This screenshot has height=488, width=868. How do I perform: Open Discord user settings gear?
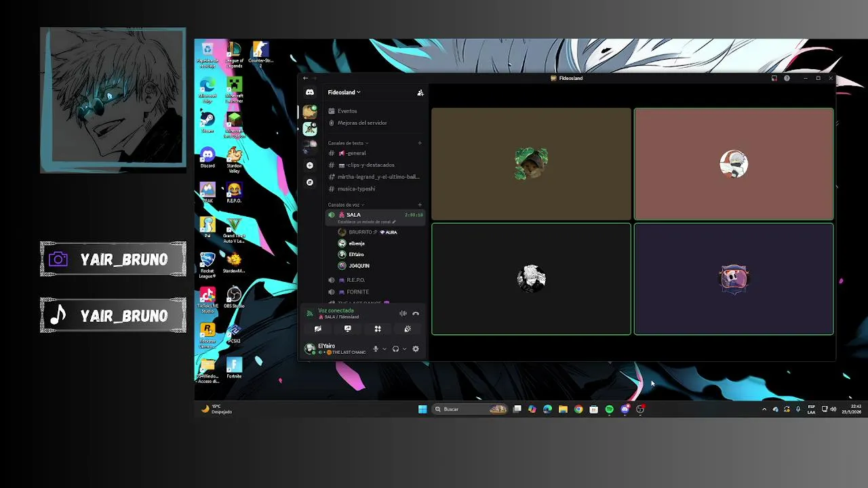click(x=416, y=349)
